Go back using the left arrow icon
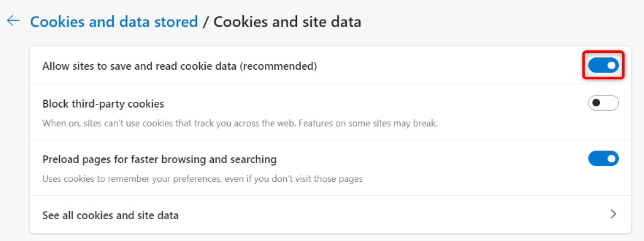The height and width of the screenshot is (241, 644). click(x=13, y=21)
